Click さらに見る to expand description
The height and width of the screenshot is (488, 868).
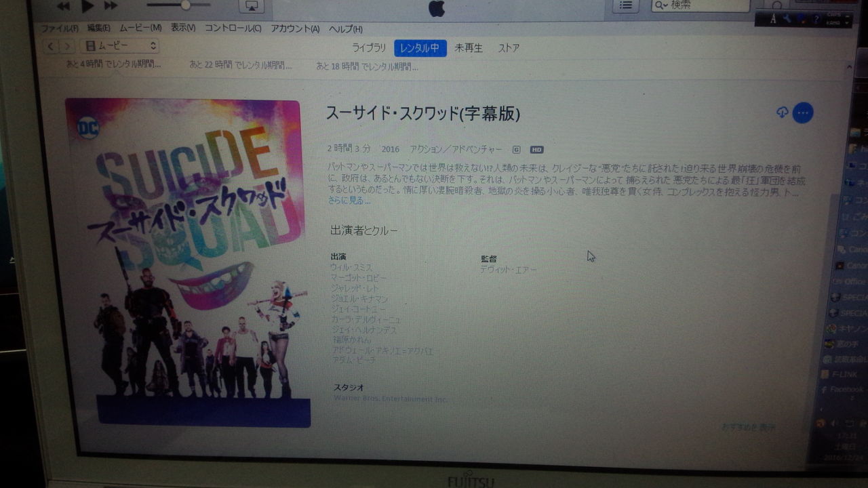[350, 201]
